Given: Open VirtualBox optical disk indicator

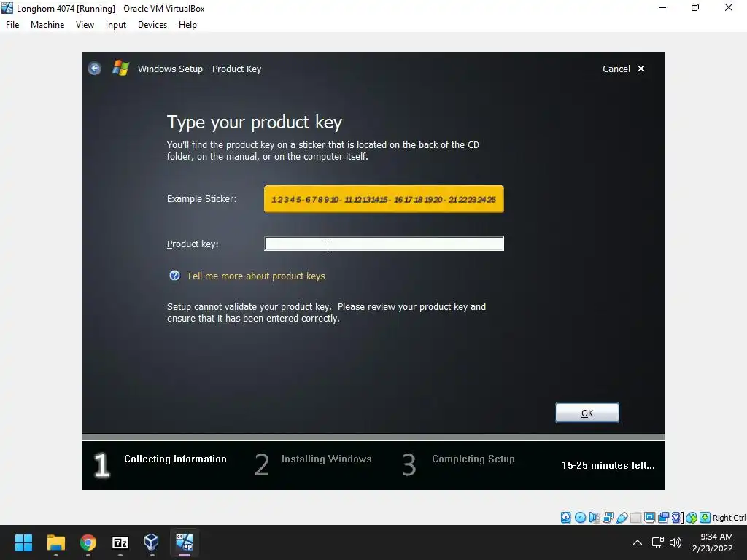Looking at the screenshot, I should (580, 518).
